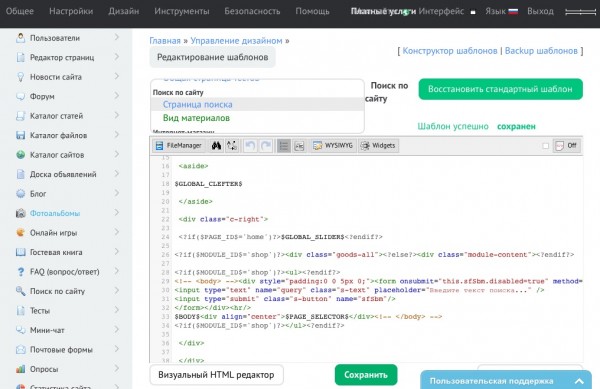The image size is (600, 389).
Task: Click the Интерфейс option in top bar
Action: (x=441, y=11)
